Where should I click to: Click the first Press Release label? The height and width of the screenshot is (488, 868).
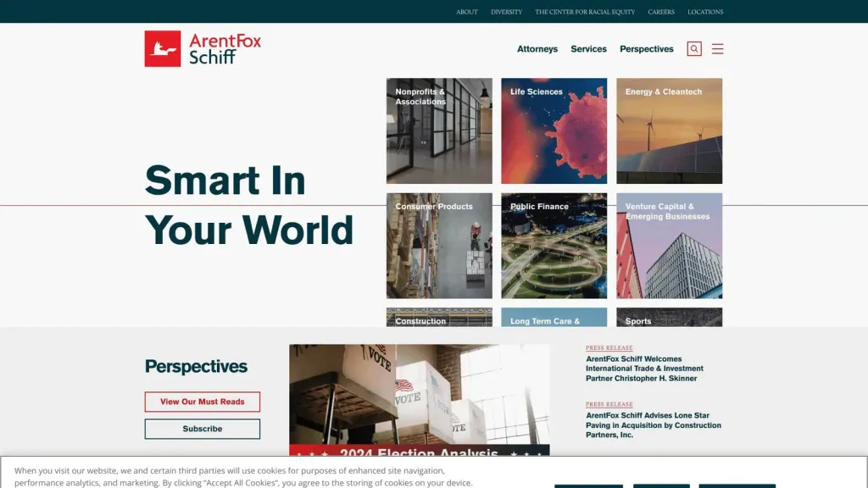(x=609, y=348)
